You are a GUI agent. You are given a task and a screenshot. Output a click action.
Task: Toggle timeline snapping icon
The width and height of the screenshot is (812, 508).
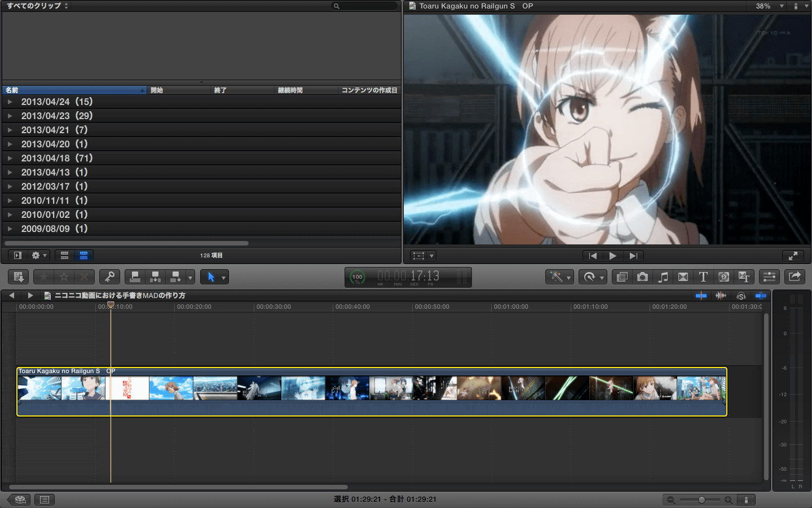tap(761, 296)
